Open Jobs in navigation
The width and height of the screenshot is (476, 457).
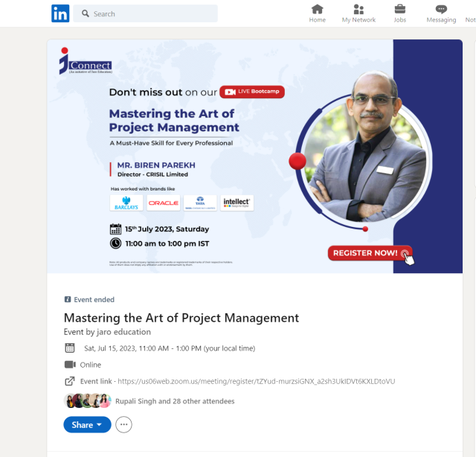400,13
